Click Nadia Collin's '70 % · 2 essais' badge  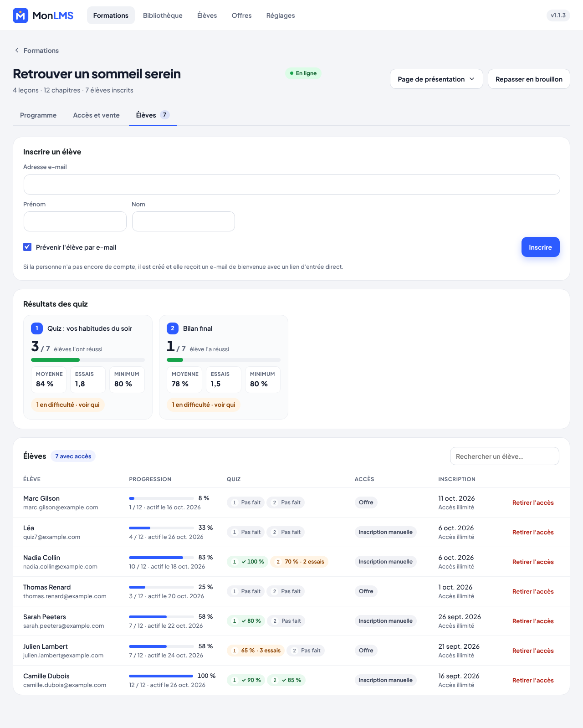click(x=299, y=562)
